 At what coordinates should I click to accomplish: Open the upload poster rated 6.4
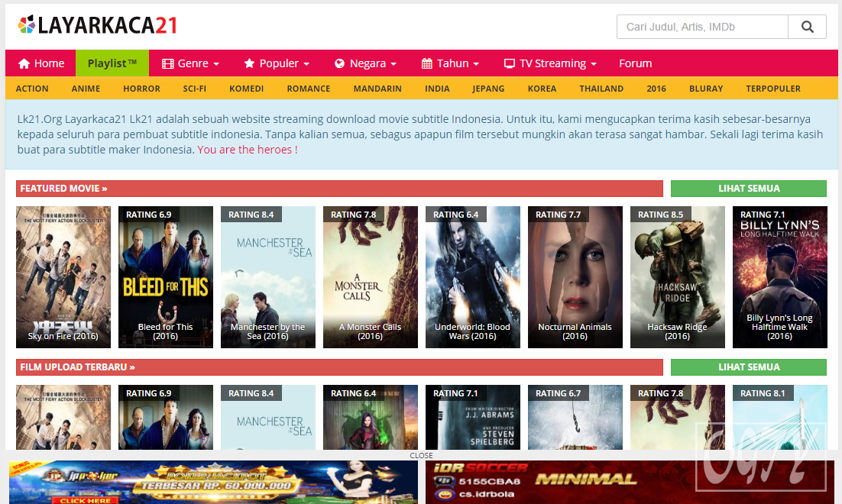click(x=371, y=417)
